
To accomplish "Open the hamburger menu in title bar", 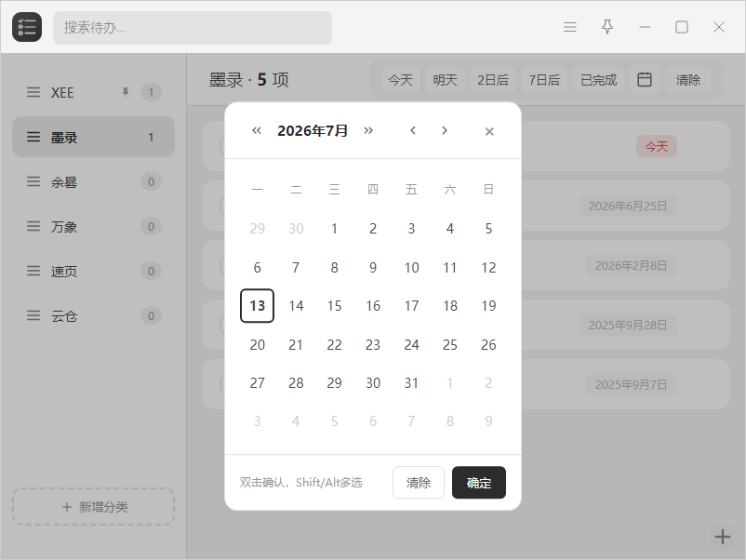I will point(570,27).
